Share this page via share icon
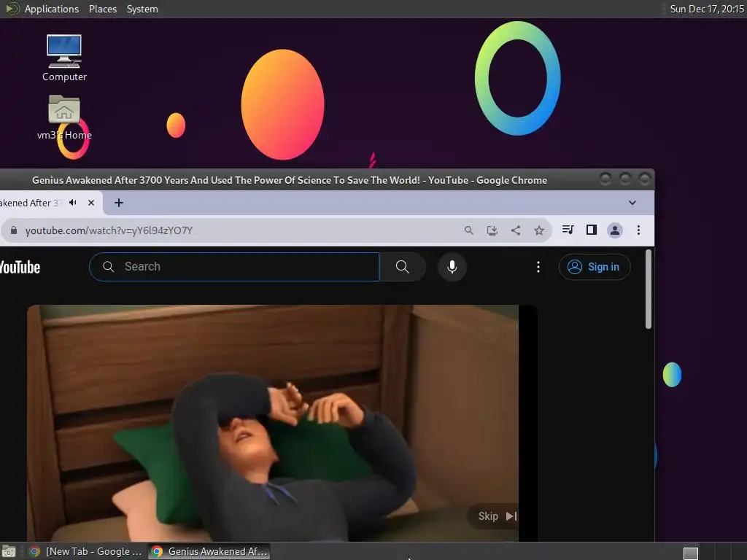Image resolution: width=747 pixels, height=560 pixels. pyautogui.click(x=516, y=230)
